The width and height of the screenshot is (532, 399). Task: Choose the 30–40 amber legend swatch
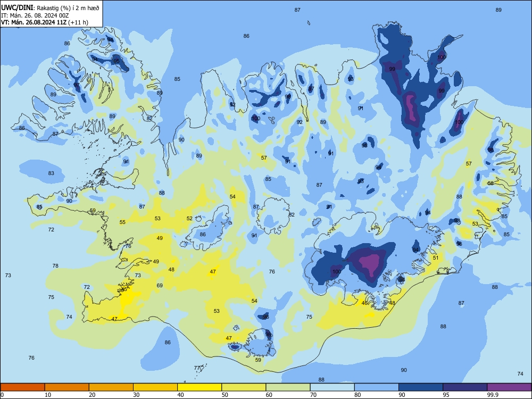(x=155, y=387)
